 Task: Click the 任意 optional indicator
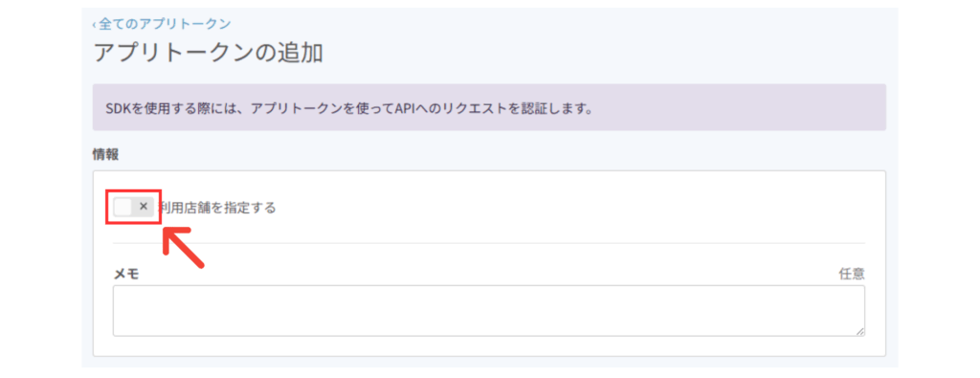coord(852,274)
